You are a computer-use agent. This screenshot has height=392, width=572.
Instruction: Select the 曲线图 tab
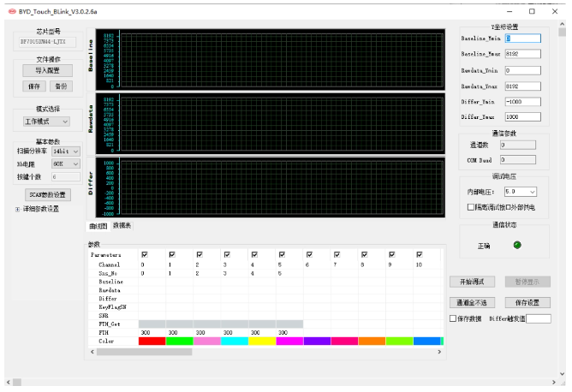(98, 226)
